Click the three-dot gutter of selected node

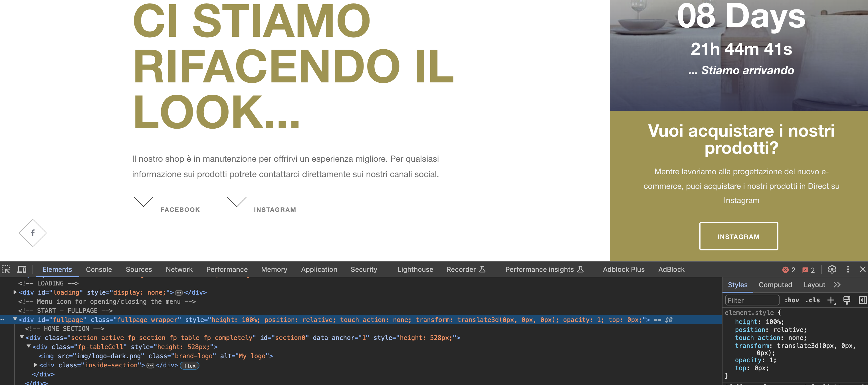[2, 320]
